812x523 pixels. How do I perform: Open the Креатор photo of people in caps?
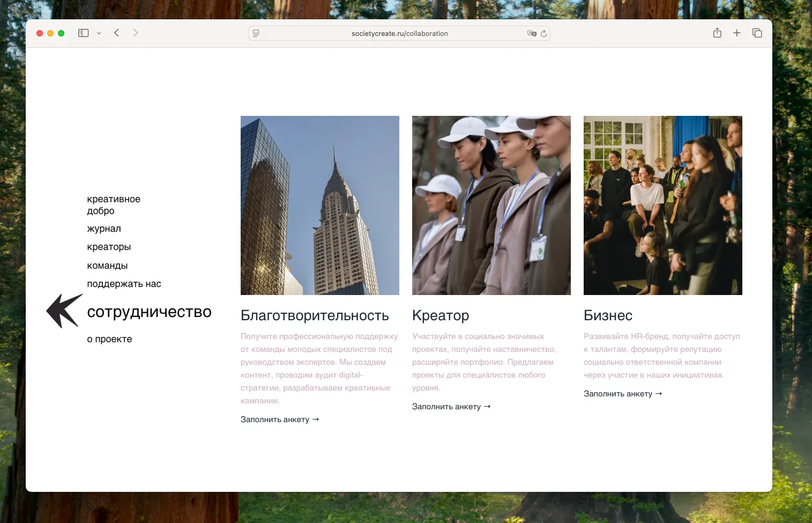491,205
